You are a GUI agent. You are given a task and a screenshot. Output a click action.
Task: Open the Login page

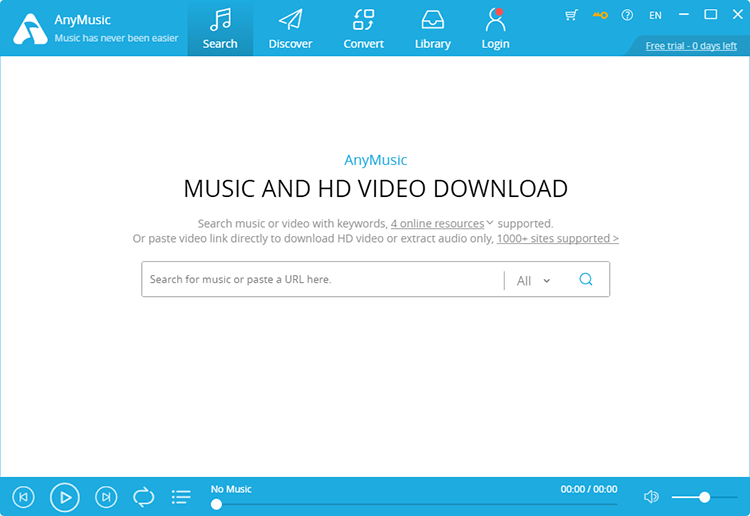[495, 28]
